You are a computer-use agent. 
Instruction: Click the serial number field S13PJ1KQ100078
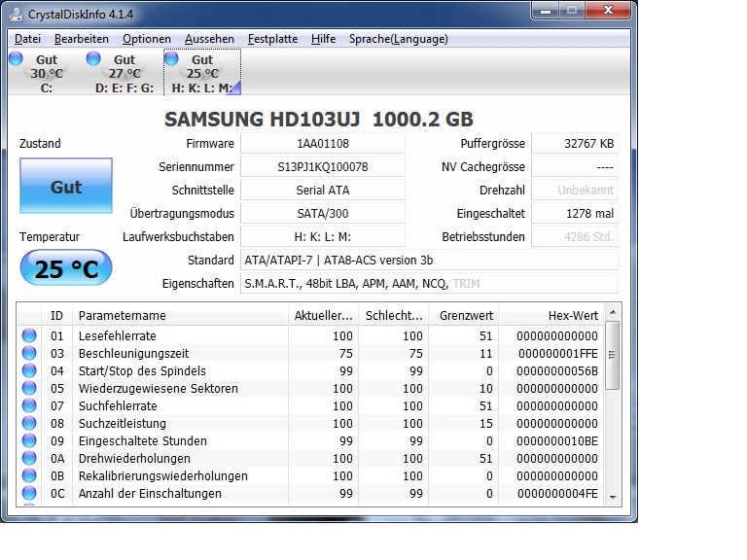click(323, 166)
